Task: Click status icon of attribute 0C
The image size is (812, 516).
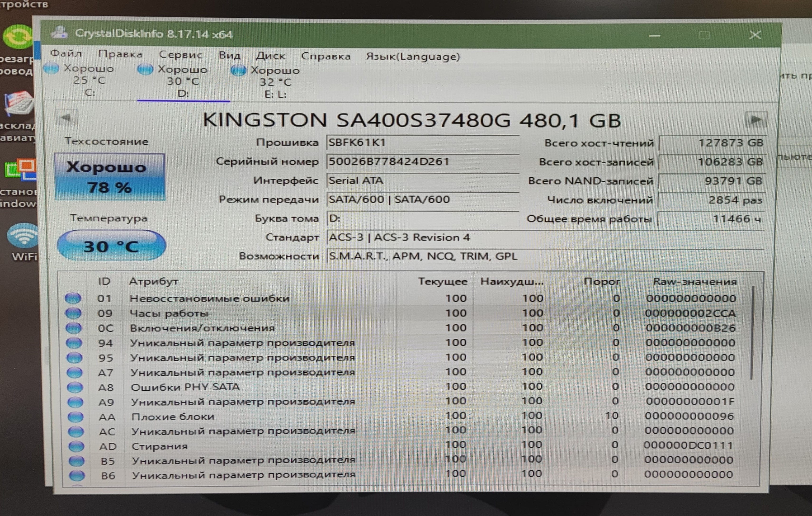Action: tap(74, 328)
